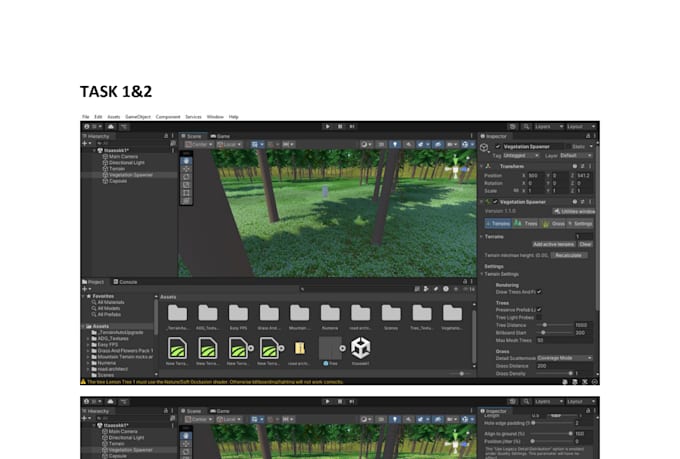Collapse the Terrain Settings foldout
680x459 pixels.
(x=482, y=274)
